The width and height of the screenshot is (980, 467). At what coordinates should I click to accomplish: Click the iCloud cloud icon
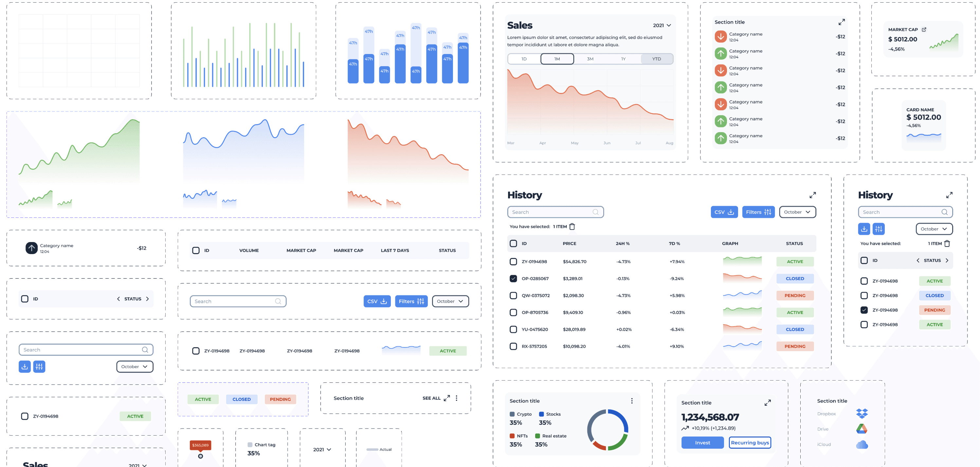pos(862,444)
